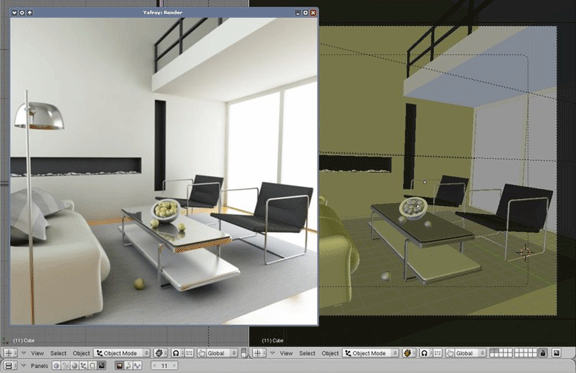
Task: Click the Object menu in right viewport
Action: pyautogui.click(x=330, y=353)
